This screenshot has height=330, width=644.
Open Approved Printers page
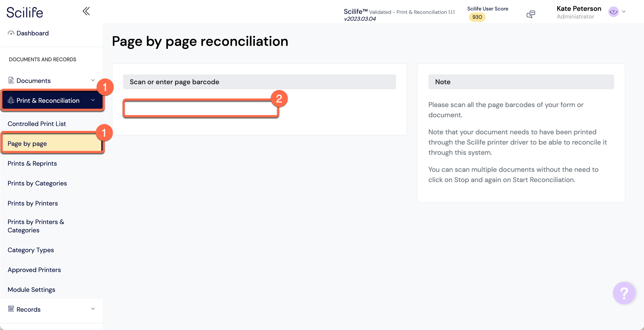[x=34, y=270]
